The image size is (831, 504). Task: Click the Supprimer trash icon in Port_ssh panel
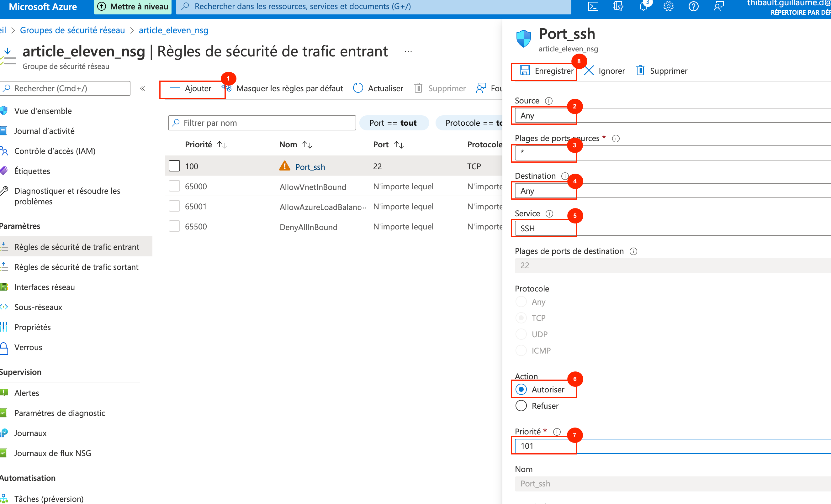click(x=640, y=71)
